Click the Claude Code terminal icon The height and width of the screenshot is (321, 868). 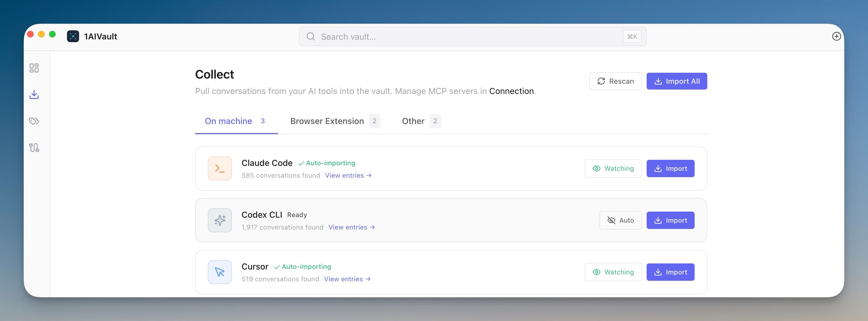(x=220, y=168)
